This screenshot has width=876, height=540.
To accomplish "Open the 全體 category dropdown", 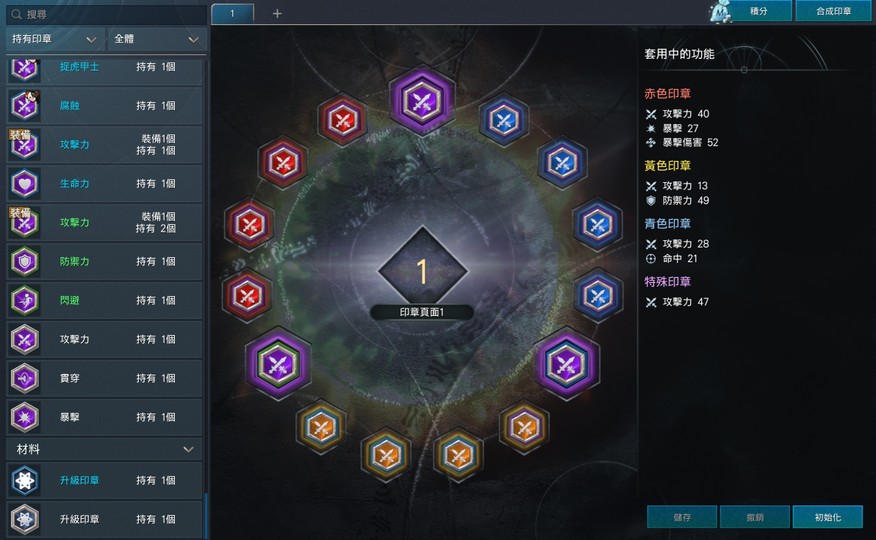I will coord(156,39).
